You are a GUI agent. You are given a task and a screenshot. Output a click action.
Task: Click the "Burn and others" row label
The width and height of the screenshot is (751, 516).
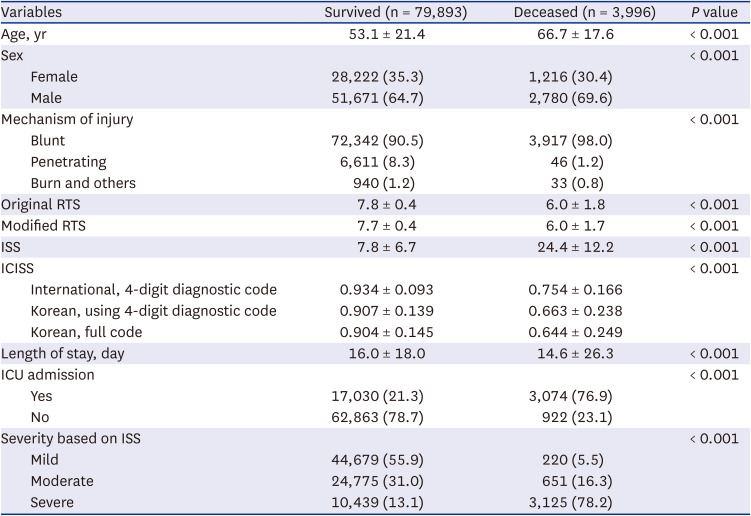[83, 183]
